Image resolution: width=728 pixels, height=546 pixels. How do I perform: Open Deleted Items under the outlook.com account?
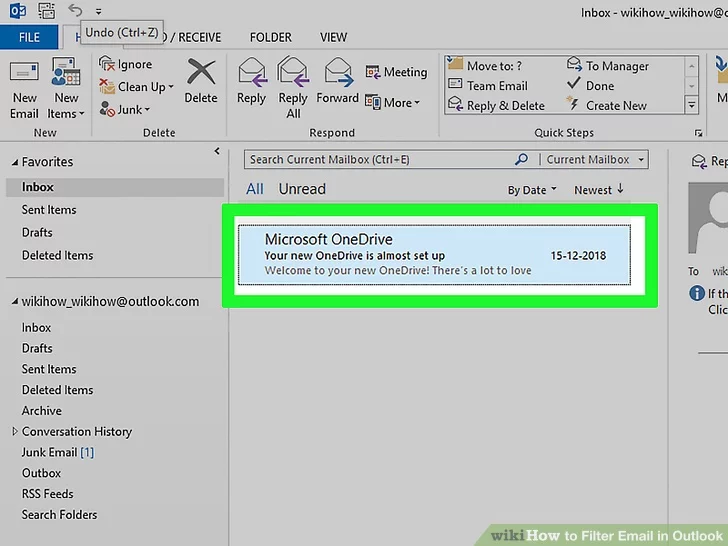pyautogui.click(x=57, y=390)
